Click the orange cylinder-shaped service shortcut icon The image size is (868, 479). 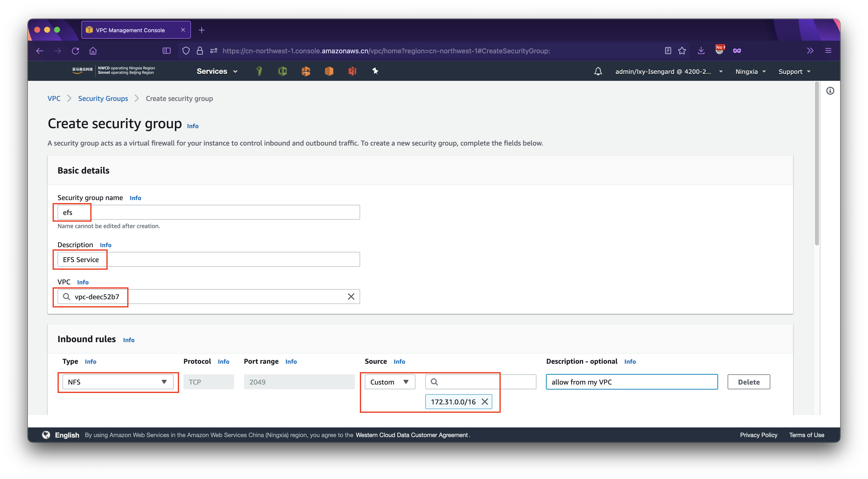[329, 71]
